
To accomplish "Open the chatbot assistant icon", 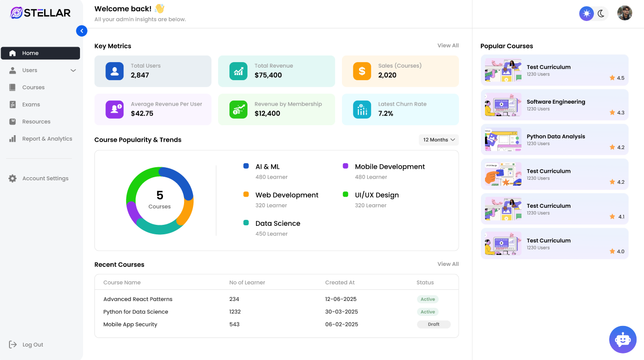I will [x=622, y=339].
